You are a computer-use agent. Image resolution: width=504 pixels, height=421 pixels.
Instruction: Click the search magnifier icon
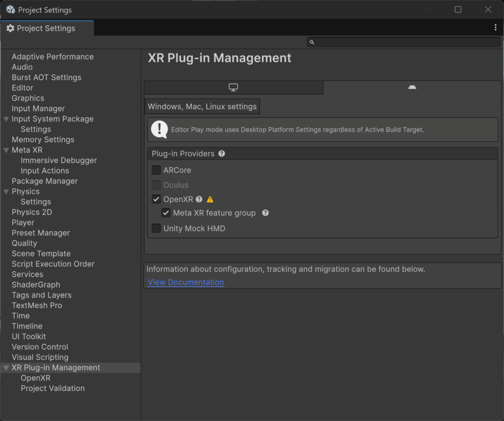[312, 42]
